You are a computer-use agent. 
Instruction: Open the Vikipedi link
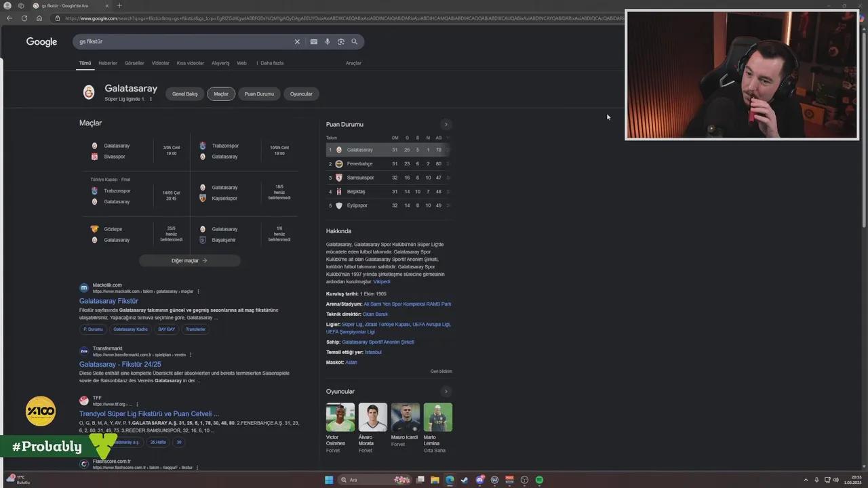382,281
